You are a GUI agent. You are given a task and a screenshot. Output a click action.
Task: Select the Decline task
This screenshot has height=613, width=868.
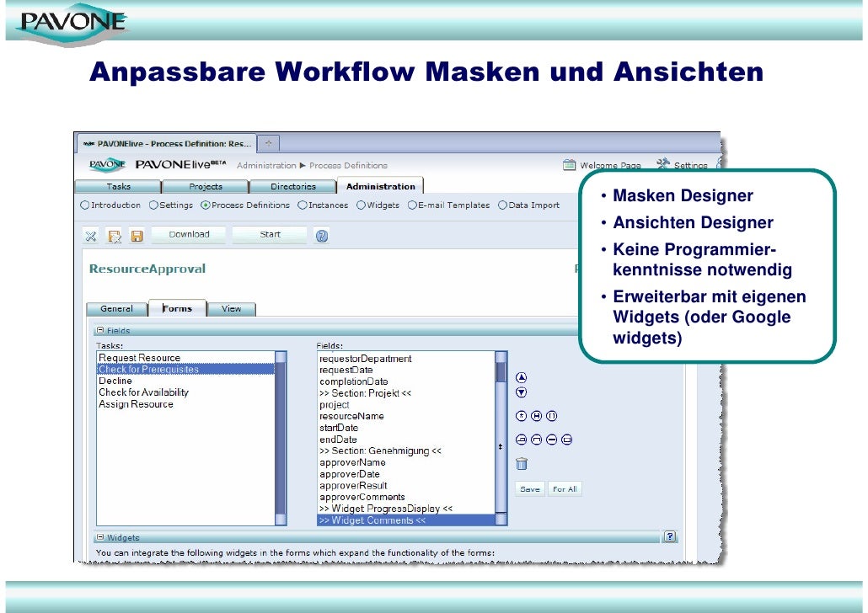[x=185, y=381]
